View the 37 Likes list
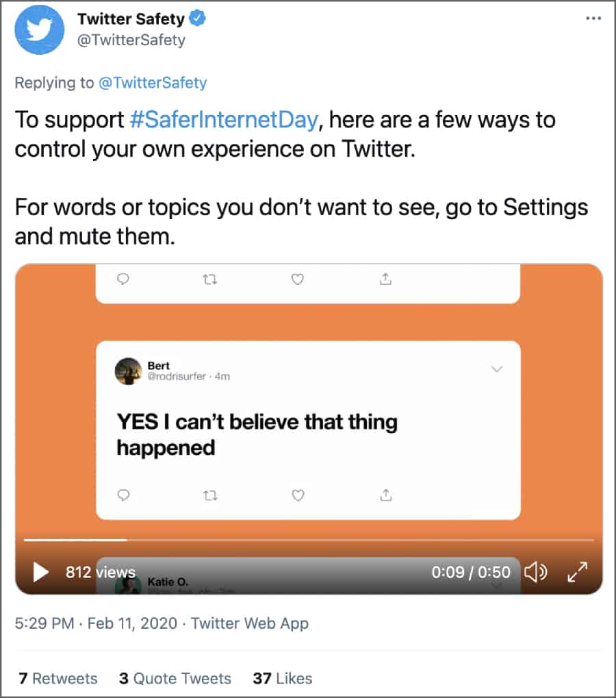616x698 pixels. click(282, 678)
